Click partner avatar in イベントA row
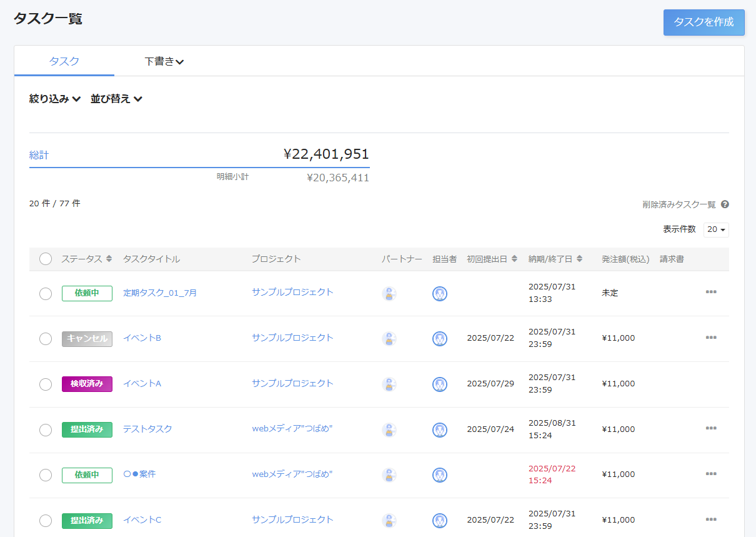The height and width of the screenshot is (537, 756). pyautogui.click(x=389, y=384)
